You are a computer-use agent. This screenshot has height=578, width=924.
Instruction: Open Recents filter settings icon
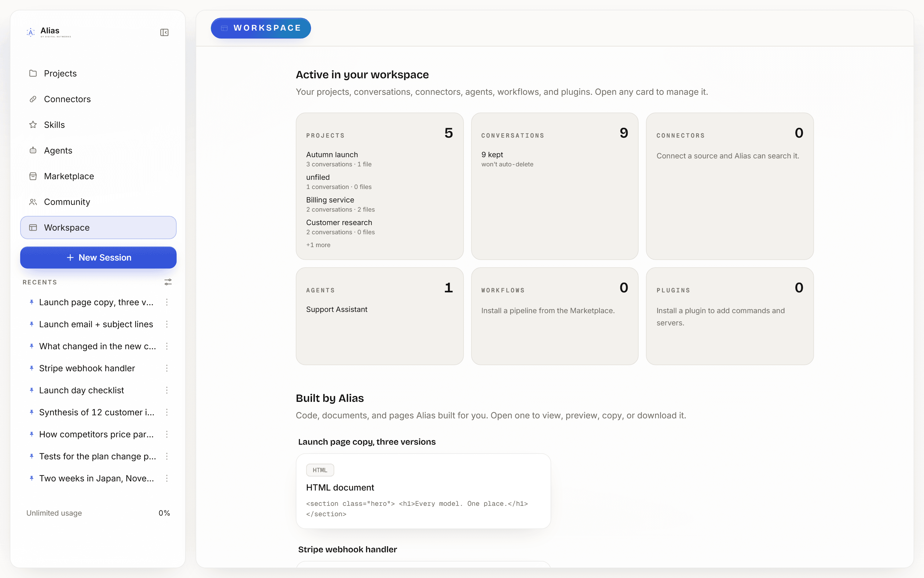[x=168, y=282]
